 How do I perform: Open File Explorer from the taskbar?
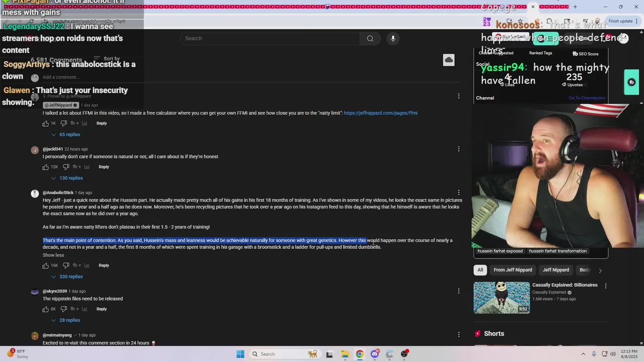pos(345,354)
